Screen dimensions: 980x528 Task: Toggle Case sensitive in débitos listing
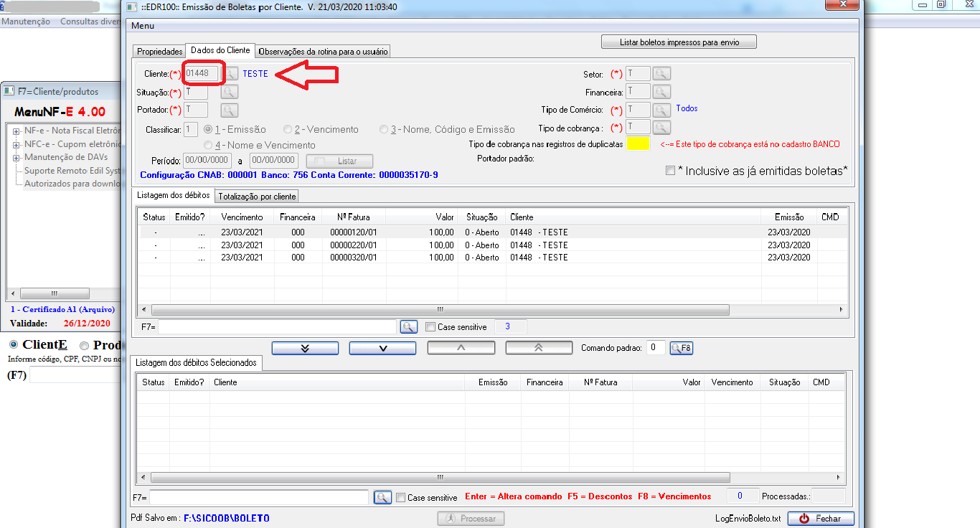click(x=430, y=327)
